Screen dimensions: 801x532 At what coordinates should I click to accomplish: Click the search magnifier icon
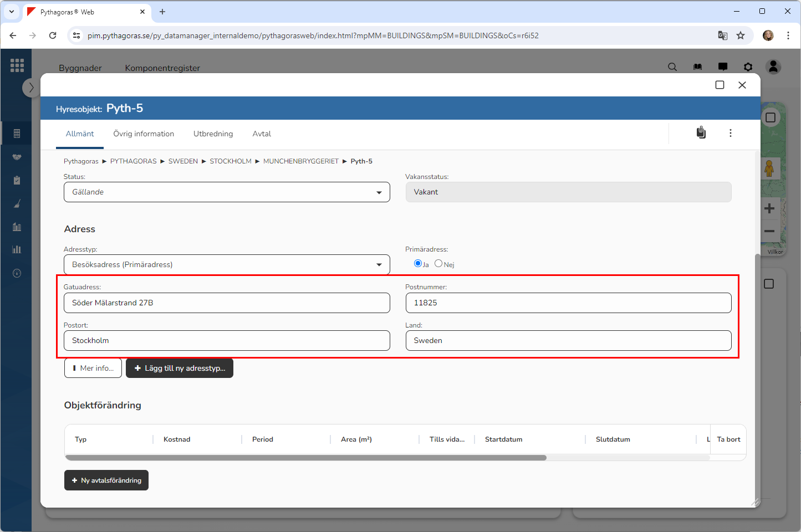point(672,67)
